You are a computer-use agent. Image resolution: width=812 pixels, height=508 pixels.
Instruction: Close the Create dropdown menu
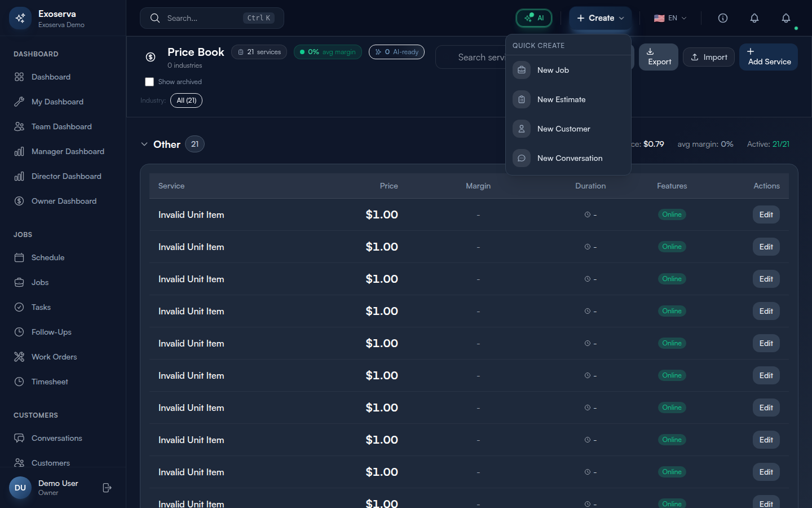(x=600, y=18)
